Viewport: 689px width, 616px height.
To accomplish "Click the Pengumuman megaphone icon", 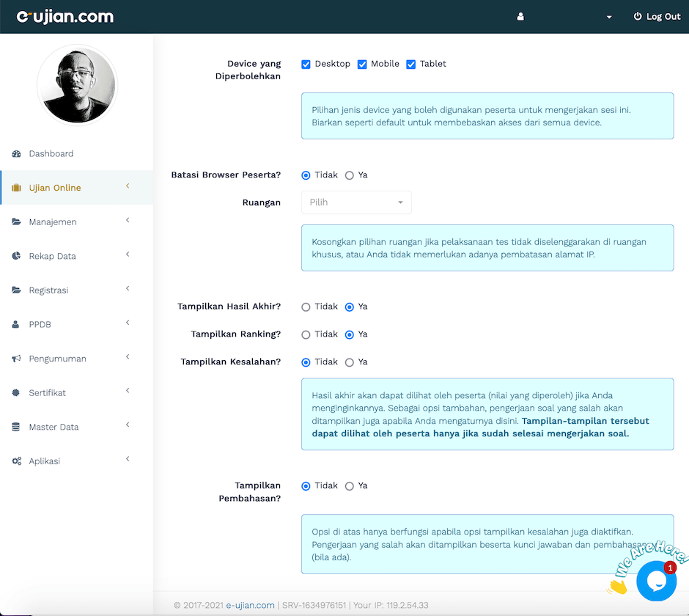I will tap(16, 358).
